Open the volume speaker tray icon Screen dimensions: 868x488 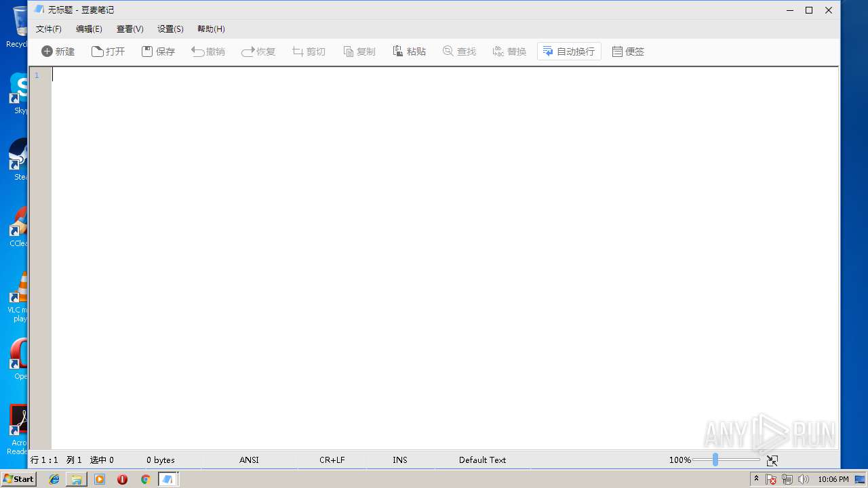click(804, 479)
